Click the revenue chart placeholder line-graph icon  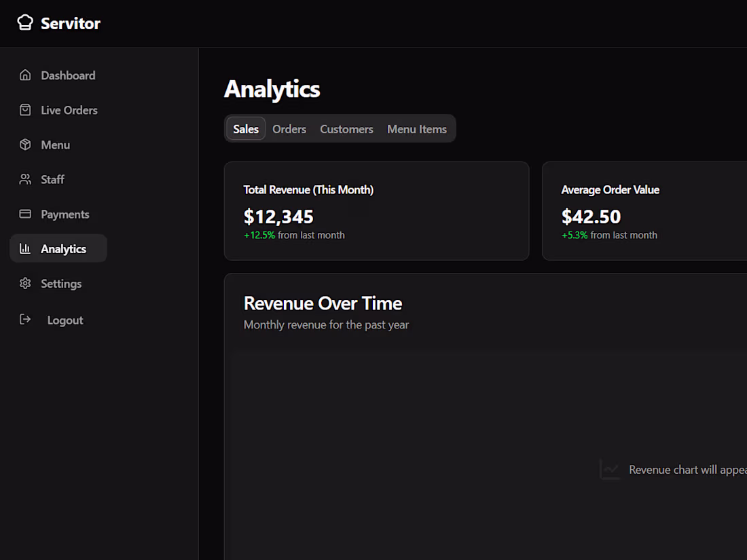click(x=608, y=469)
